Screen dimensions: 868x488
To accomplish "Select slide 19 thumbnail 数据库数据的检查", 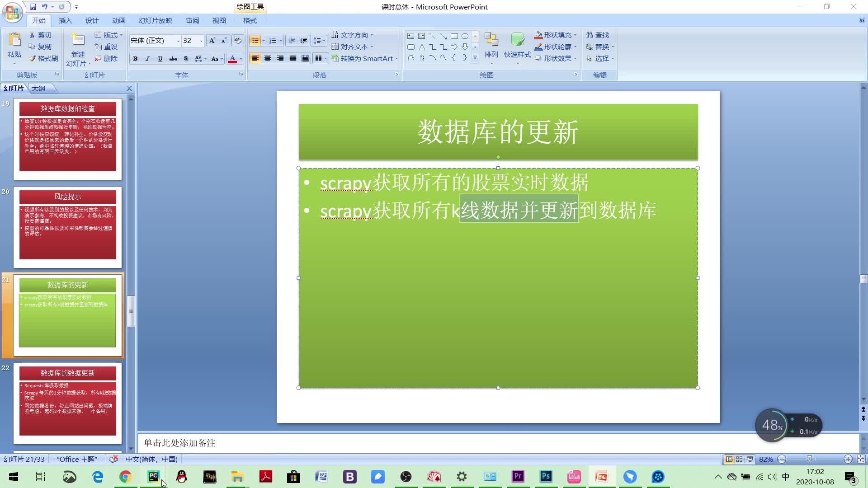I will (x=68, y=139).
